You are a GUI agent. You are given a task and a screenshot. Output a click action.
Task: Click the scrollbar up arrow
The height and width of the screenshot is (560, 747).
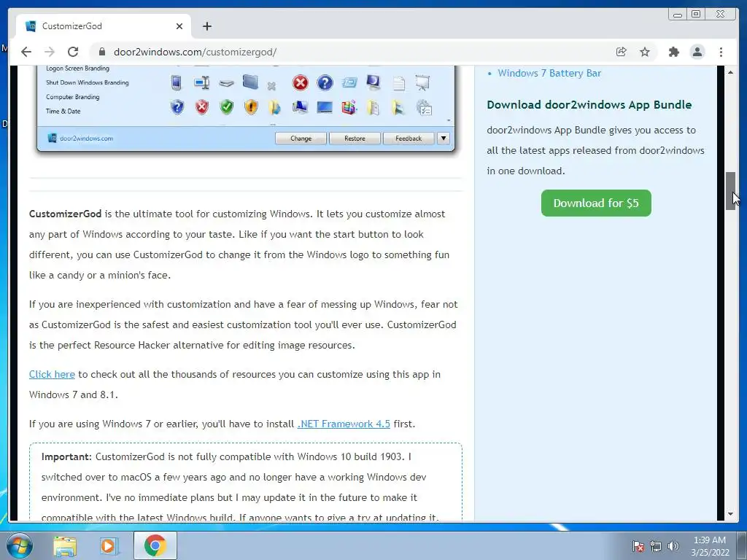730,72
